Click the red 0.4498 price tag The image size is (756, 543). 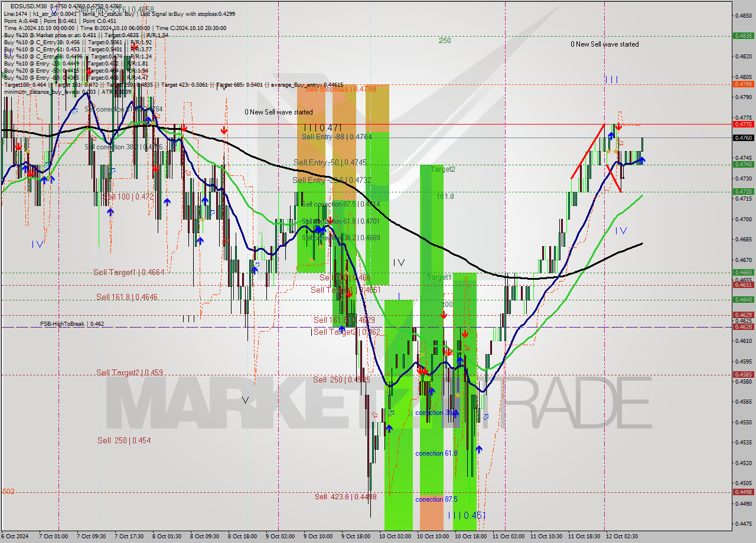742,492
